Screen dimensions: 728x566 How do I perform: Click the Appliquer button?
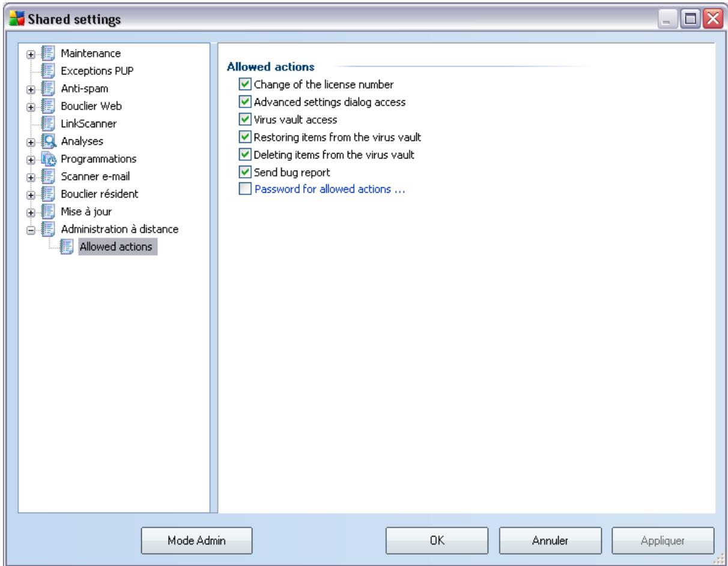pyautogui.click(x=663, y=541)
